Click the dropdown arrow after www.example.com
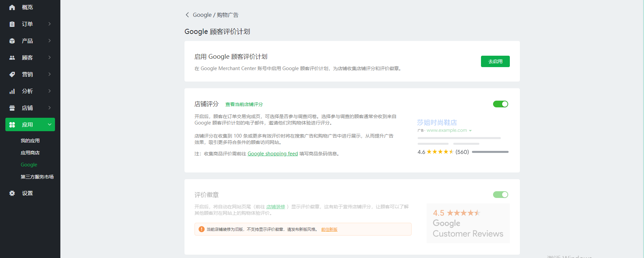644x258 pixels. click(470, 131)
